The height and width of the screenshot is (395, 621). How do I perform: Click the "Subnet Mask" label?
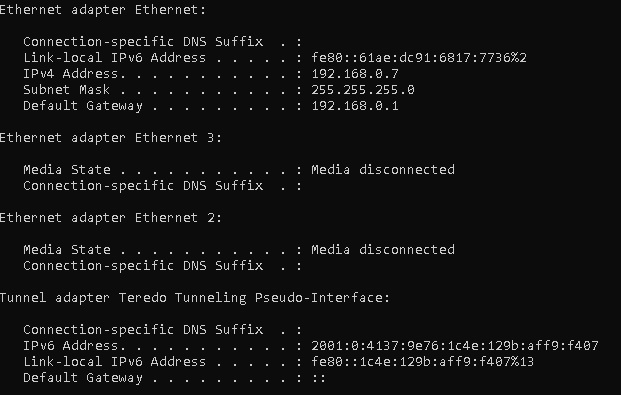[67, 90]
